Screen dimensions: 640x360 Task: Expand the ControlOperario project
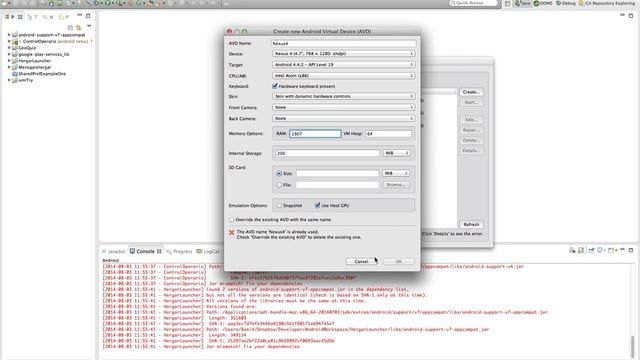pyautogui.click(x=9, y=41)
